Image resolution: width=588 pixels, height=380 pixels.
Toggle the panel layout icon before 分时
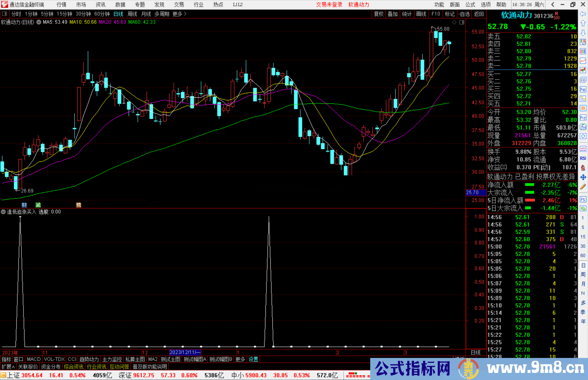4,14
